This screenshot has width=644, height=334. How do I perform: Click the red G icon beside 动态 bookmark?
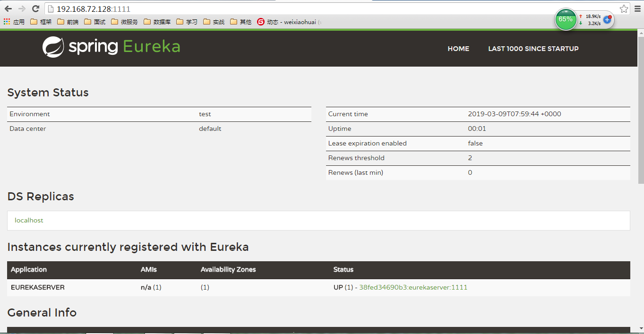(x=261, y=21)
